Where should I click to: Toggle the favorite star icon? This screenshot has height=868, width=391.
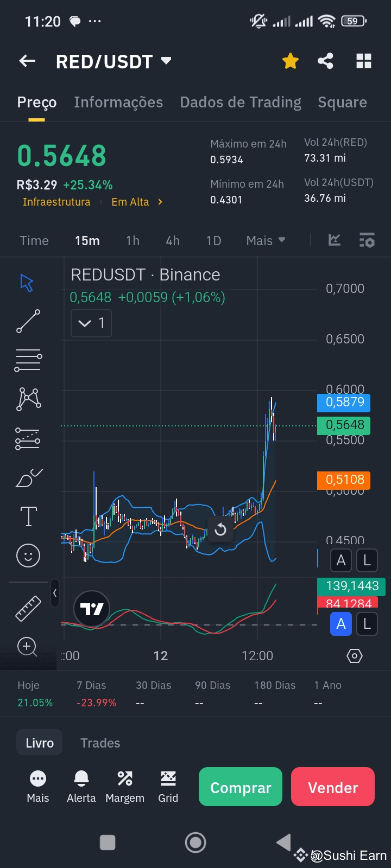pos(291,61)
